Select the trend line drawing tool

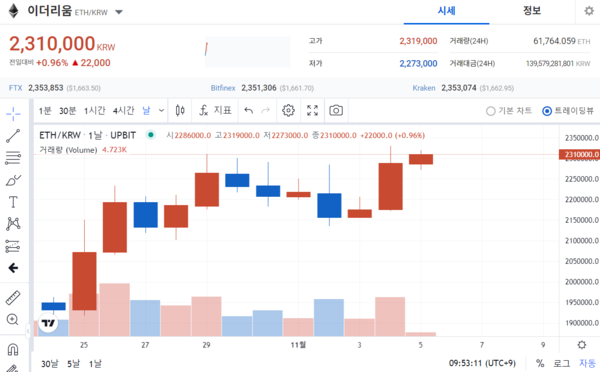(x=13, y=136)
